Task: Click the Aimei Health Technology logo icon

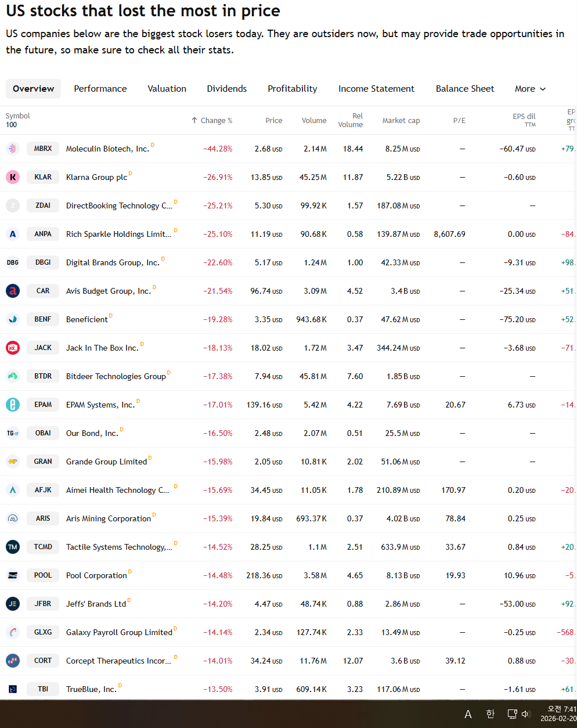Action: [x=13, y=490]
